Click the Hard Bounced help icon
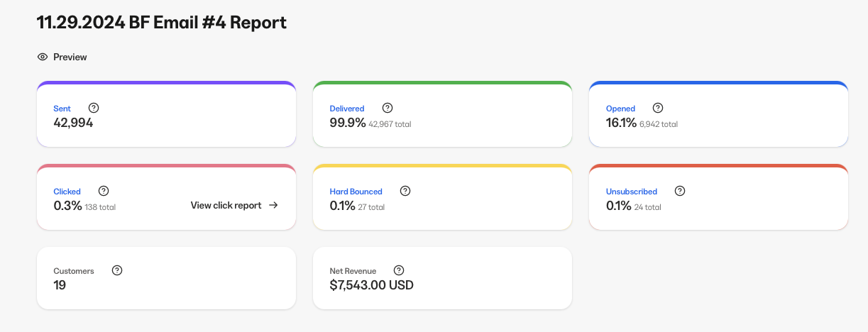 point(405,191)
